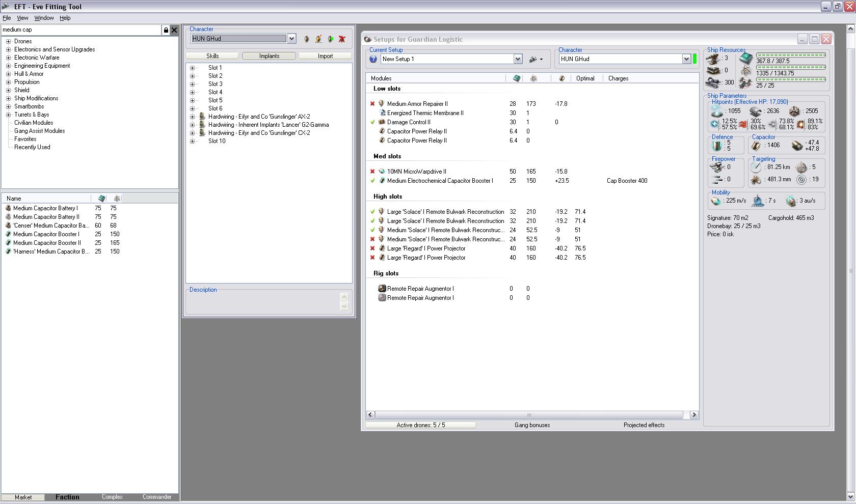Click the max velocity icon showing 225 m/s
Screen dimensions: 856x504
point(716,201)
